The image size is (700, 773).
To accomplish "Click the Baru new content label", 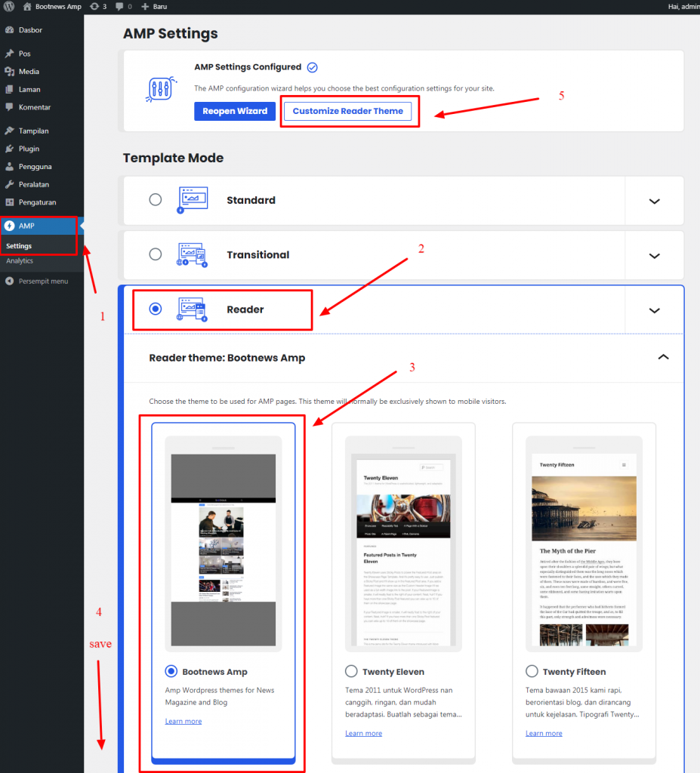I will (160, 6).
